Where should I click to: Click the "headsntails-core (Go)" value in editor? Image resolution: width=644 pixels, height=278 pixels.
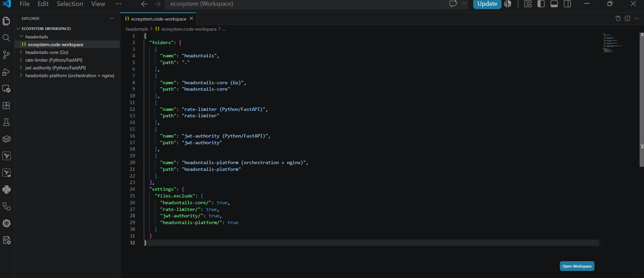[x=213, y=83]
